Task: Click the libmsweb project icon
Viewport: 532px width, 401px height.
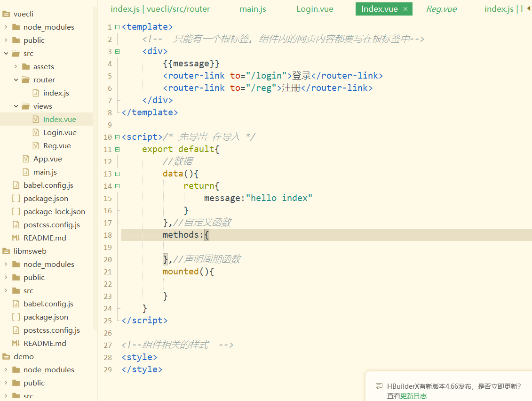Action: pyautogui.click(x=6, y=251)
